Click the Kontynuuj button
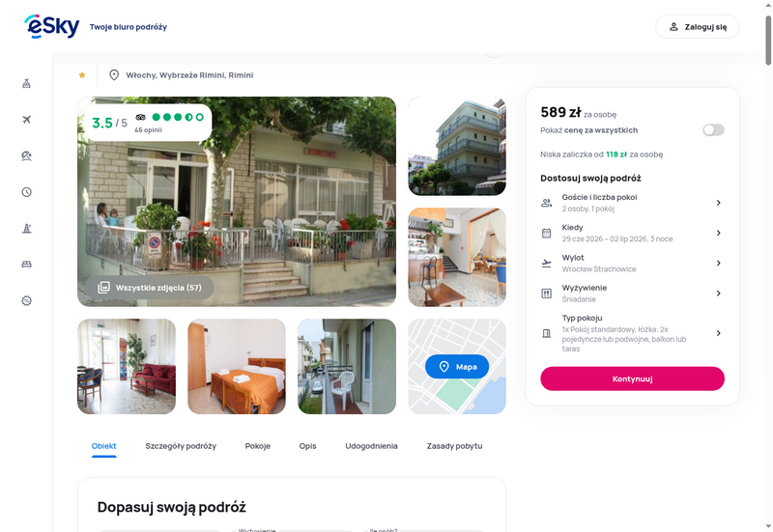This screenshot has width=773, height=532. 633,378
